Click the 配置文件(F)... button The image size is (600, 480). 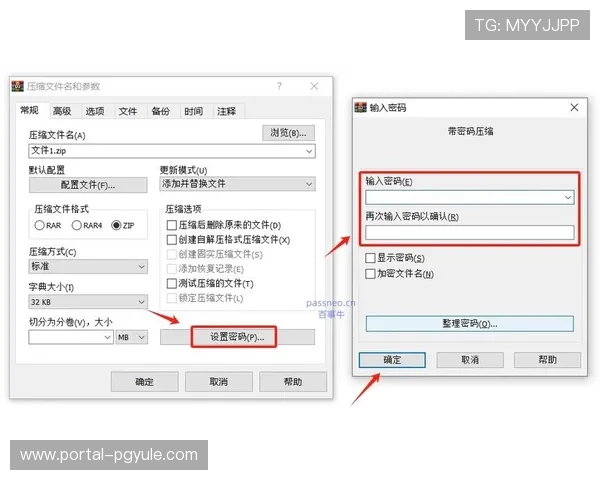click(88, 185)
